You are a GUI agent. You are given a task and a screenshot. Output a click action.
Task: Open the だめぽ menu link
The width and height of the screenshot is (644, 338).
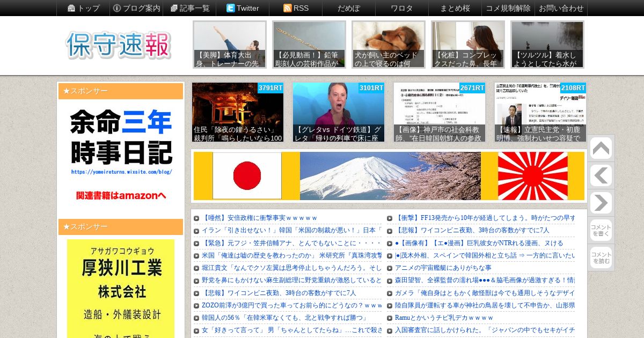tap(349, 8)
